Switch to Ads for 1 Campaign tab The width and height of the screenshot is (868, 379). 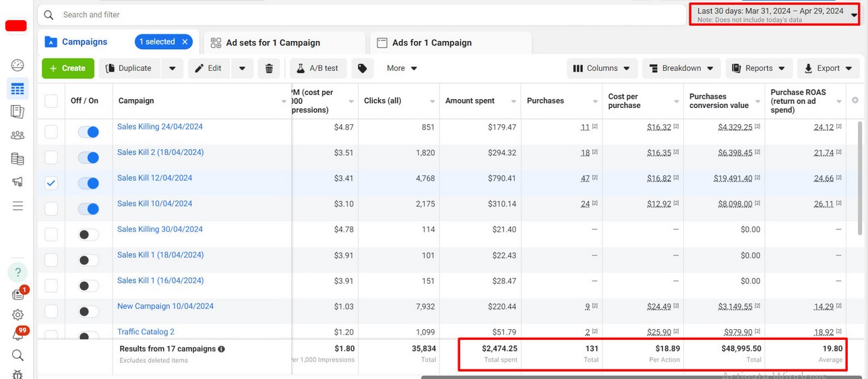coord(431,42)
